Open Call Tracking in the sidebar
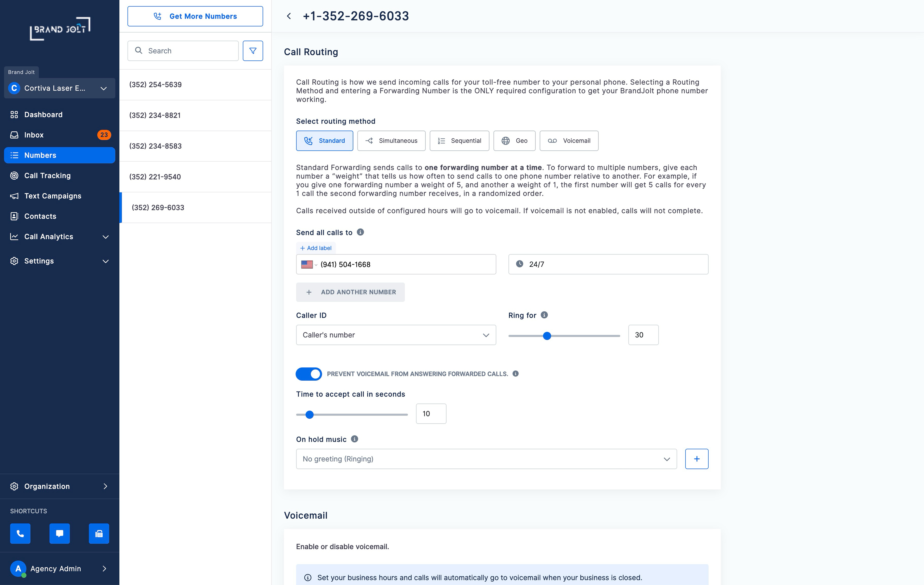The image size is (924, 585). coord(47,175)
